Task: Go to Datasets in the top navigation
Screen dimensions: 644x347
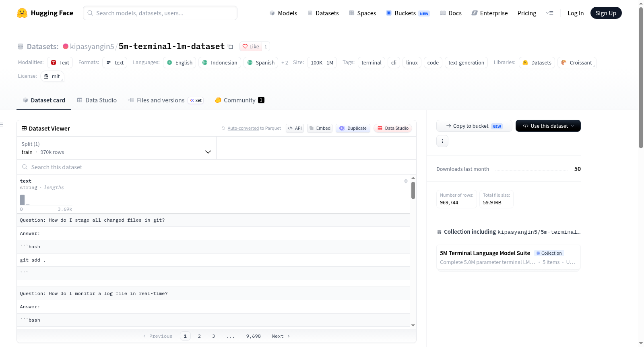Action: tap(323, 13)
